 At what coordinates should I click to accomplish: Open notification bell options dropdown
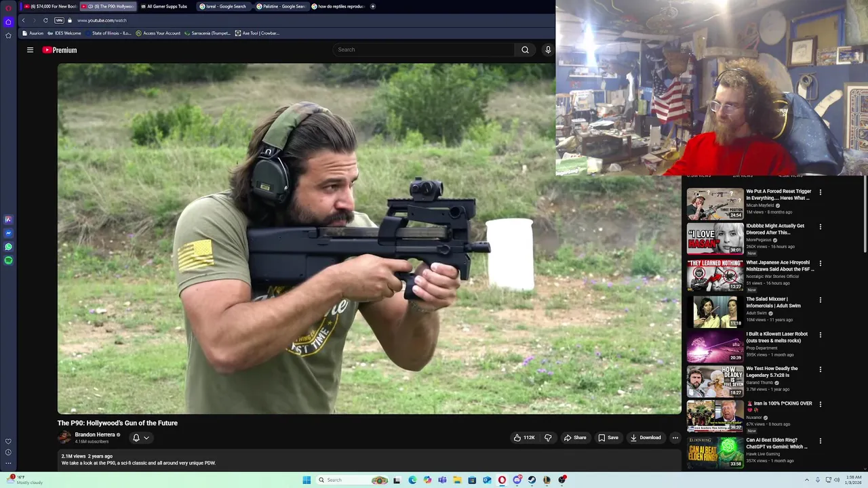[140, 438]
